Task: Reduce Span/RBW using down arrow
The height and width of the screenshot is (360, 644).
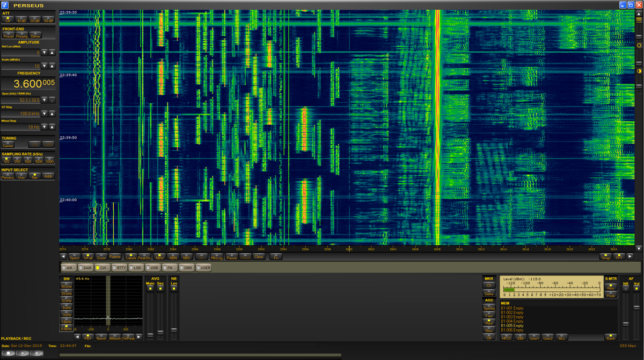Action: click(45, 100)
